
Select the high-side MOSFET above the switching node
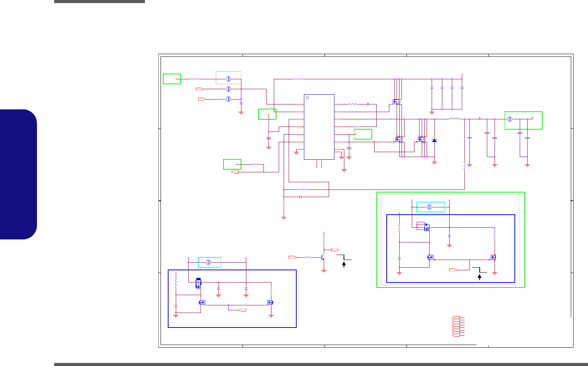[x=397, y=102]
